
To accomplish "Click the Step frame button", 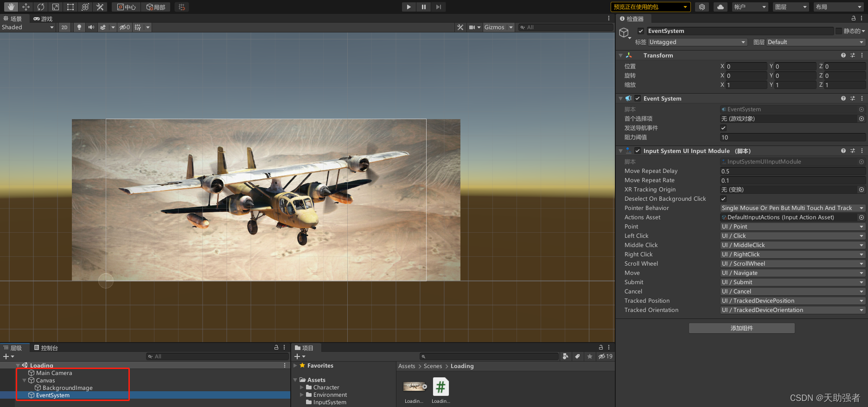I will [x=438, y=7].
